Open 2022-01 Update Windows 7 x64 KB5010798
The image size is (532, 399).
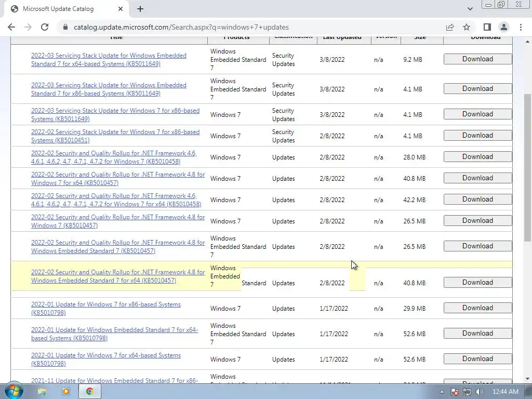pos(106,360)
